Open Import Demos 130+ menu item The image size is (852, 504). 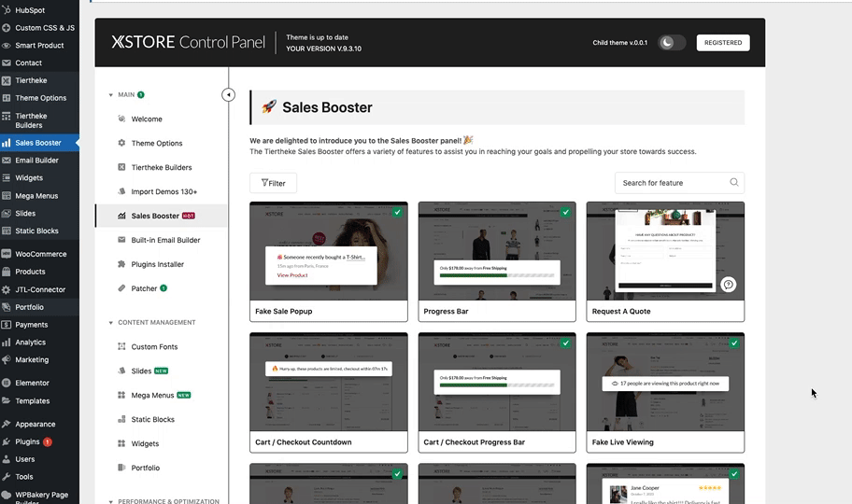tap(164, 191)
